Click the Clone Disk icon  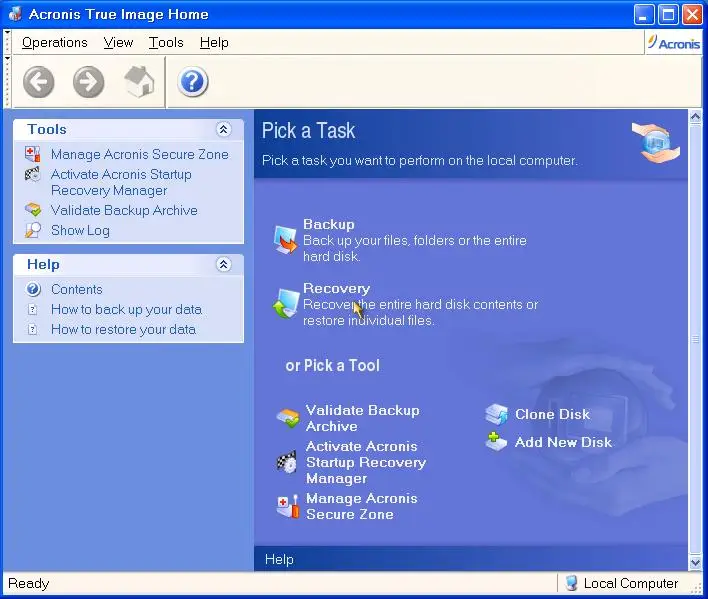[497, 414]
